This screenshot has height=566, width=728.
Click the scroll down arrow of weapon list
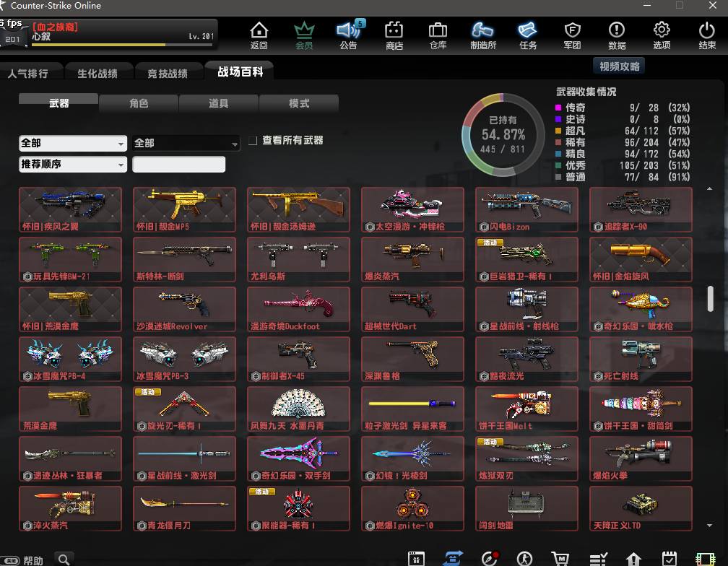(709, 525)
